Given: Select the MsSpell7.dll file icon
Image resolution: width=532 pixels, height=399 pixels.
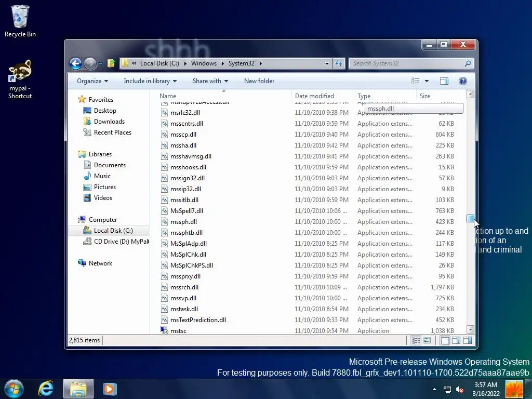Looking at the screenshot, I should [164, 211].
